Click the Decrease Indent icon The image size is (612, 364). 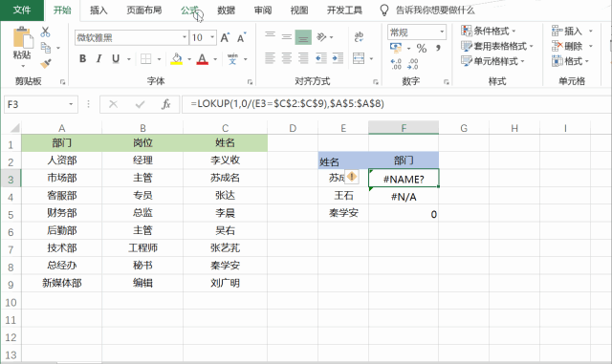321,58
